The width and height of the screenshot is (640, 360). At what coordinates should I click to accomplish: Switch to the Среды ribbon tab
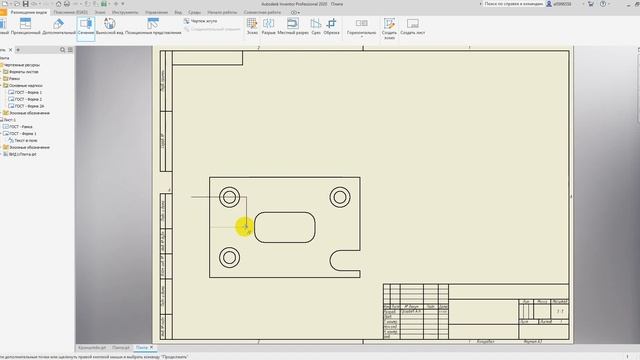tap(194, 12)
